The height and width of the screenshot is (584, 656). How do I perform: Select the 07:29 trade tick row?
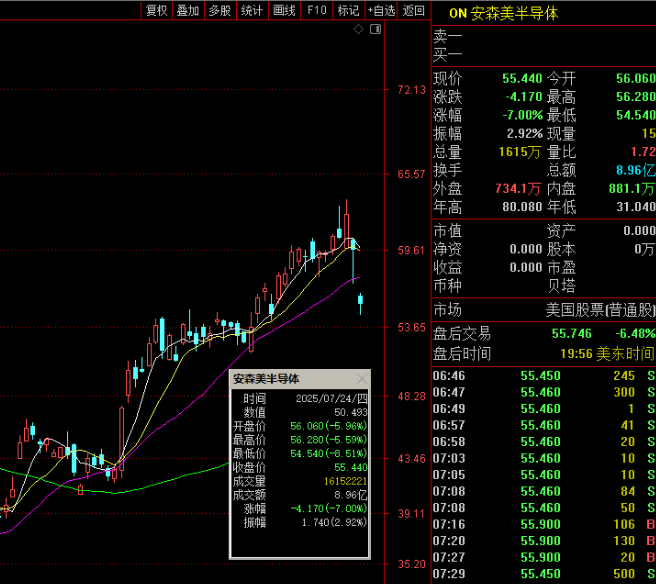click(543, 574)
